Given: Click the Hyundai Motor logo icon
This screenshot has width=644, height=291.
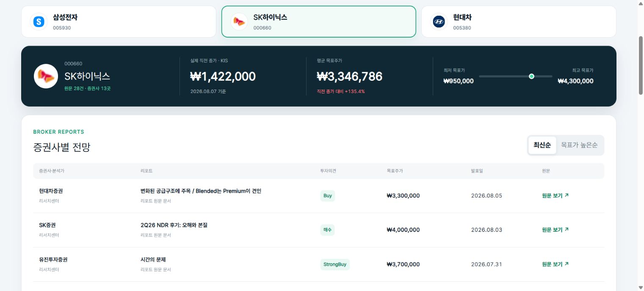Looking at the screenshot, I should coord(439,22).
